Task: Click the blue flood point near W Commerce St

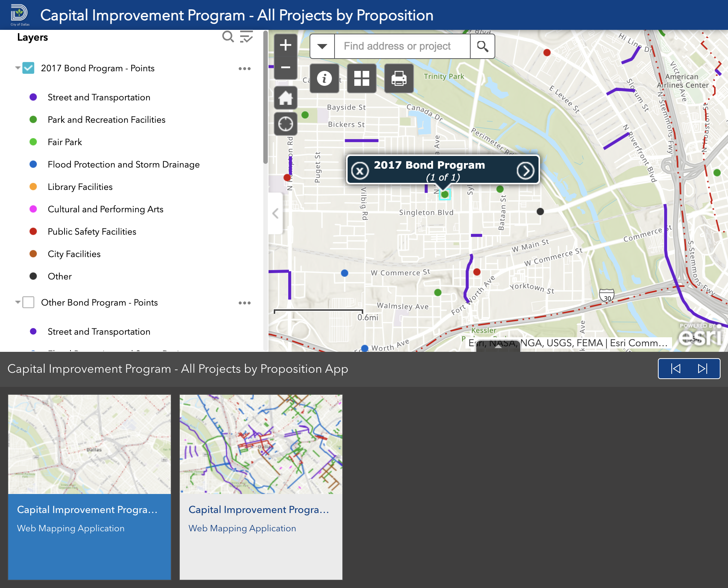Action: click(345, 273)
